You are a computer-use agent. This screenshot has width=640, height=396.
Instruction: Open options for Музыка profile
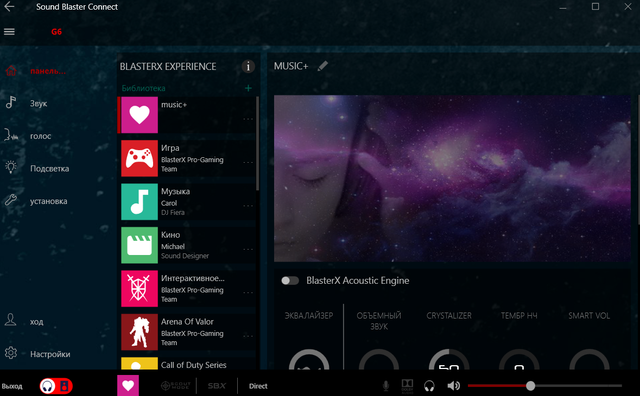point(248,206)
